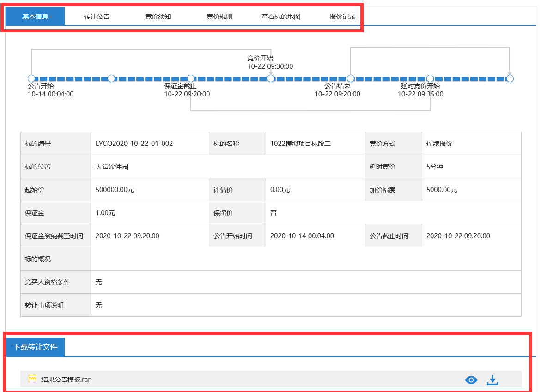Go to the 竞价须知 tab
This screenshot has height=392, width=541.
click(158, 17)
